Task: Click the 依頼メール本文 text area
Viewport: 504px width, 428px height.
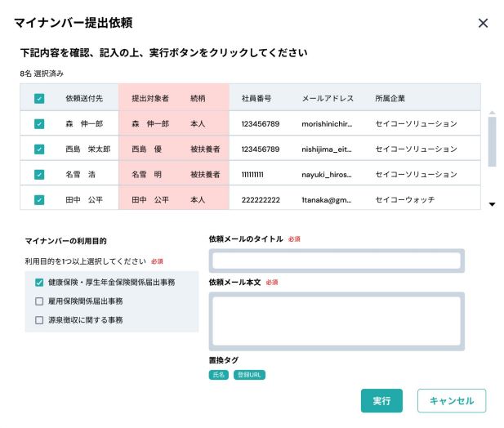Action: 337,321
